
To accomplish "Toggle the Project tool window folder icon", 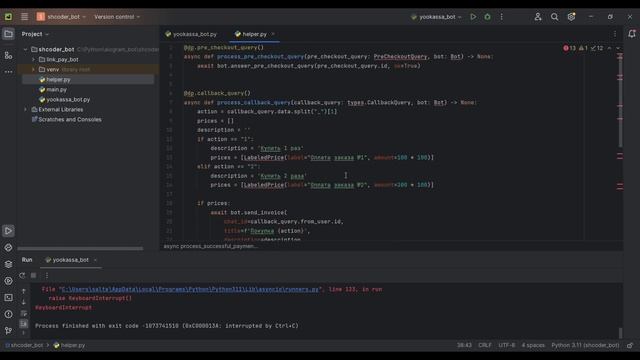I will (x=8, y=34).
